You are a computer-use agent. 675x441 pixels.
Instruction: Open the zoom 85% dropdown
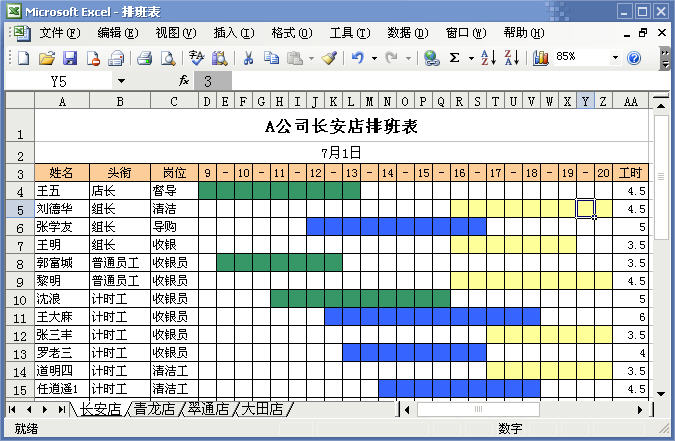tap(615, 58)
